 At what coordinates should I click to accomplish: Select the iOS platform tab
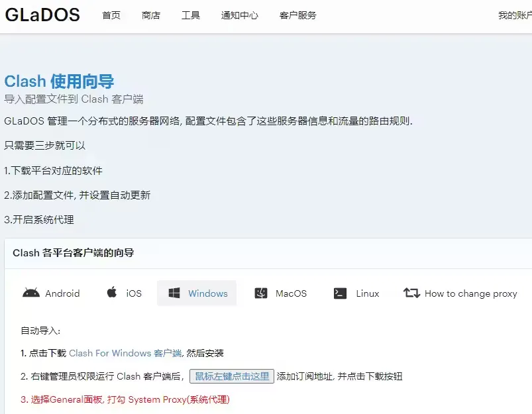pos(134,293)
